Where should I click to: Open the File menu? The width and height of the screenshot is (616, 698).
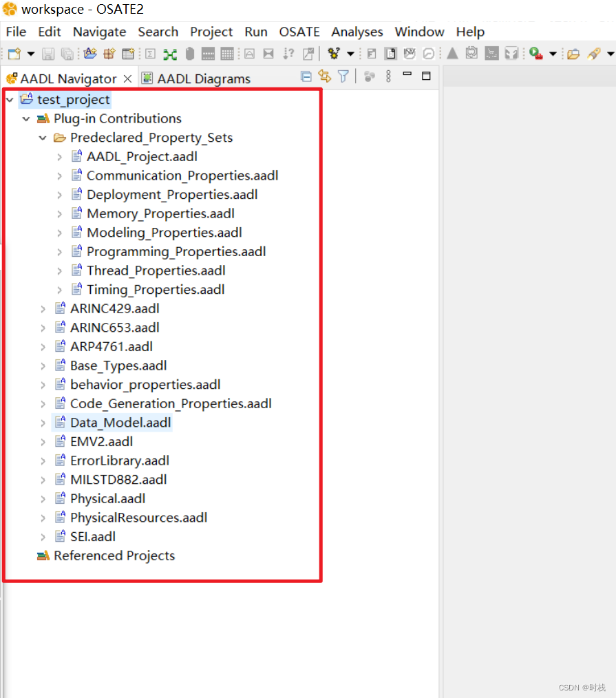pos(16,32)
